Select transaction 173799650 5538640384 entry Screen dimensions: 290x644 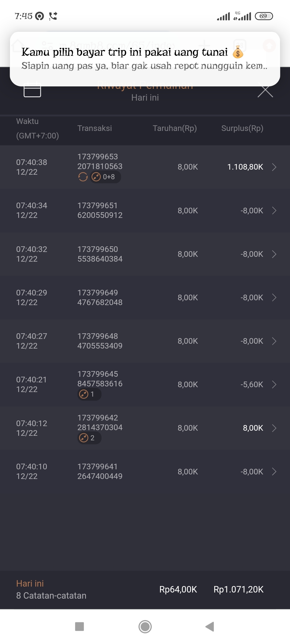click(x=100, y=254)
